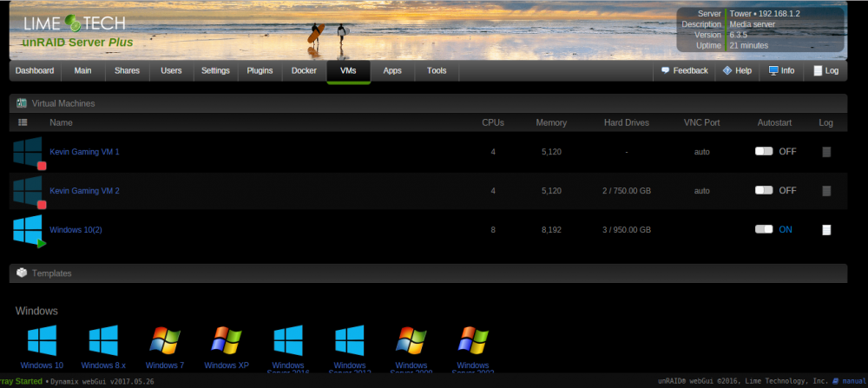Select the Windows 7 template icon
This screenshot has height=388, width=868.
click(165, 340)
